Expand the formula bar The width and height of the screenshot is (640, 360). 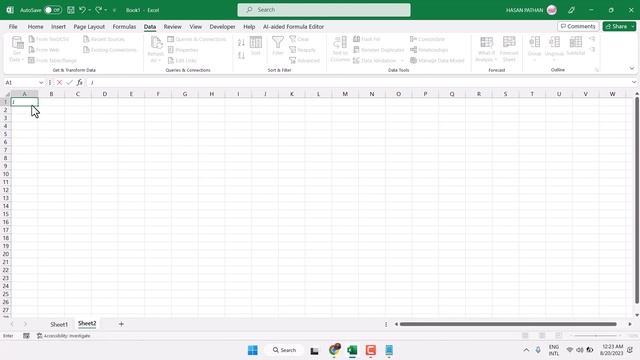click(x=633, y=82)
